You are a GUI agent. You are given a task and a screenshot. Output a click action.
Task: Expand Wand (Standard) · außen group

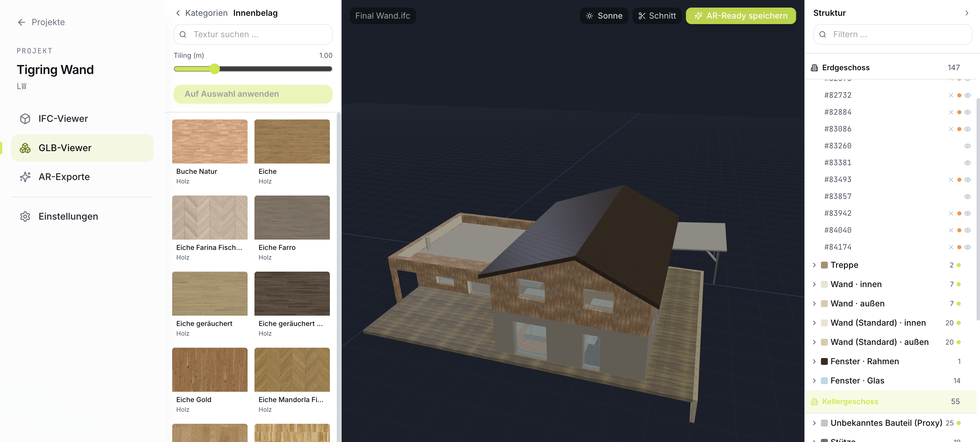pos(814,342)
